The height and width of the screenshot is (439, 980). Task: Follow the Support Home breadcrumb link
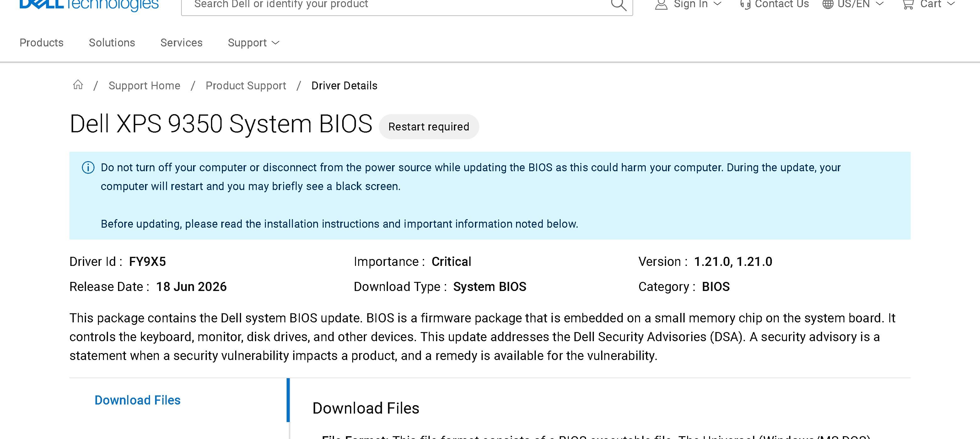[x=144, y=86]
